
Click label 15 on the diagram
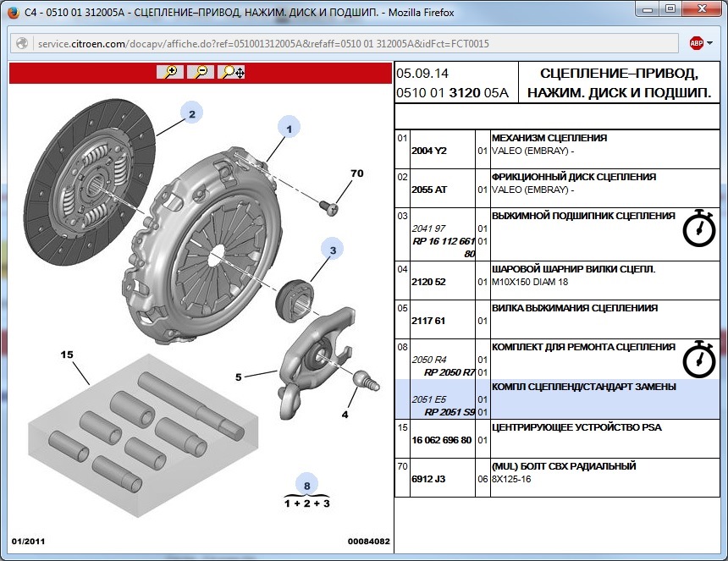coord(67,355)
